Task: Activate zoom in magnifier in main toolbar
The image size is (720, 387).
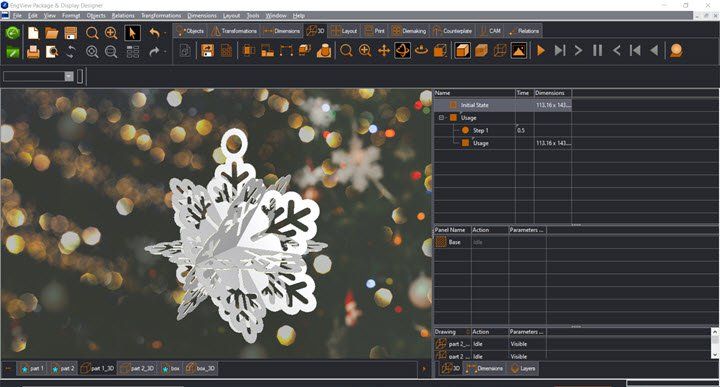Action: [x=111, y=33]
